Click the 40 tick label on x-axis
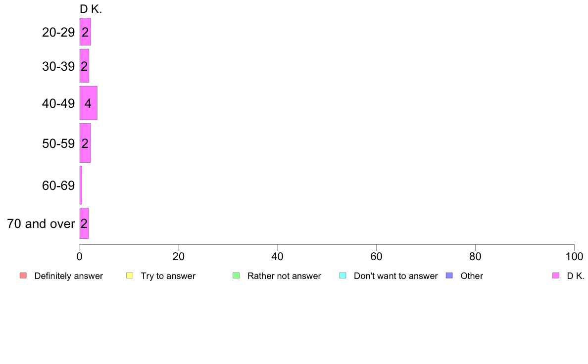Image resolution: width=588 pixels, height=364 pixels. (278, 256)
